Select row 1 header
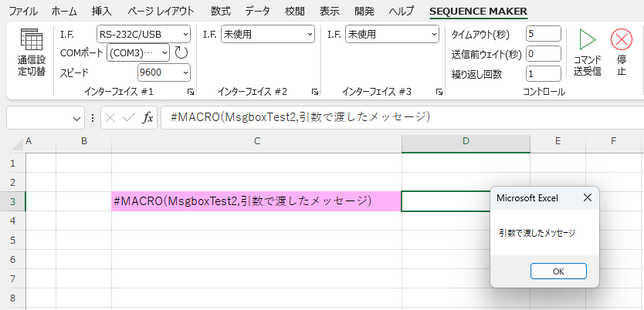644x310 pixels. [12, 163]
